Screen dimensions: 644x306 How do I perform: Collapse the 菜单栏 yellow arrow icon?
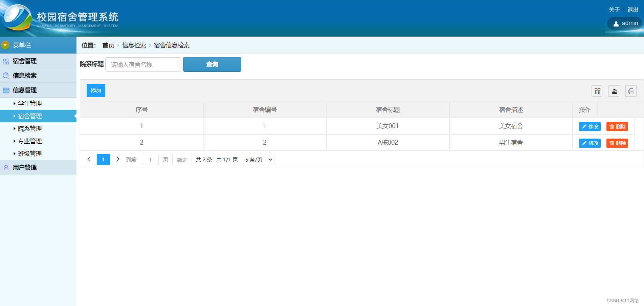coord(5,45)
